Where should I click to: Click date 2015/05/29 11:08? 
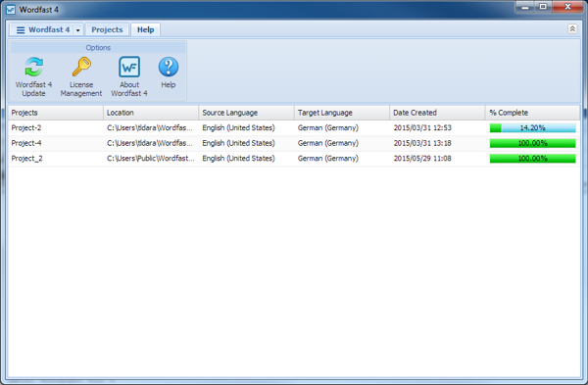(x=422, y=159)
